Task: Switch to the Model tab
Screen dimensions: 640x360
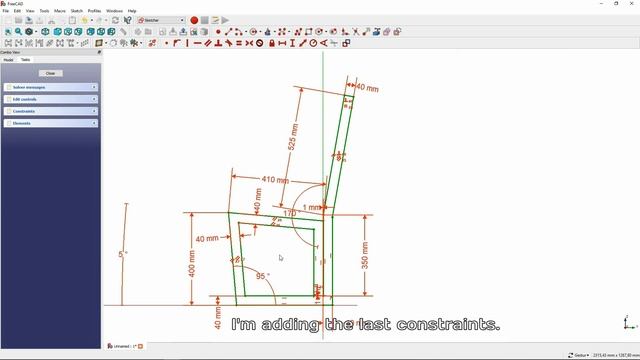Action: (9, 60)
